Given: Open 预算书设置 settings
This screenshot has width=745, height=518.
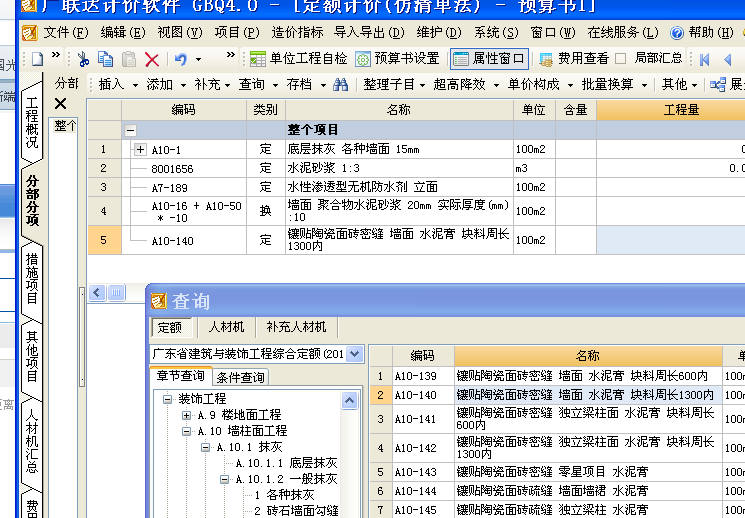Looking at the screenshot, I should click(x=397, y=58).
